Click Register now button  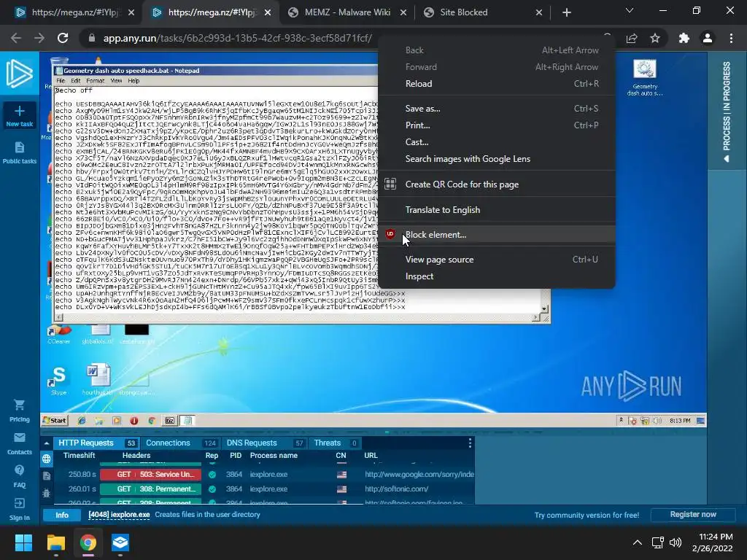tap(693, 514)
